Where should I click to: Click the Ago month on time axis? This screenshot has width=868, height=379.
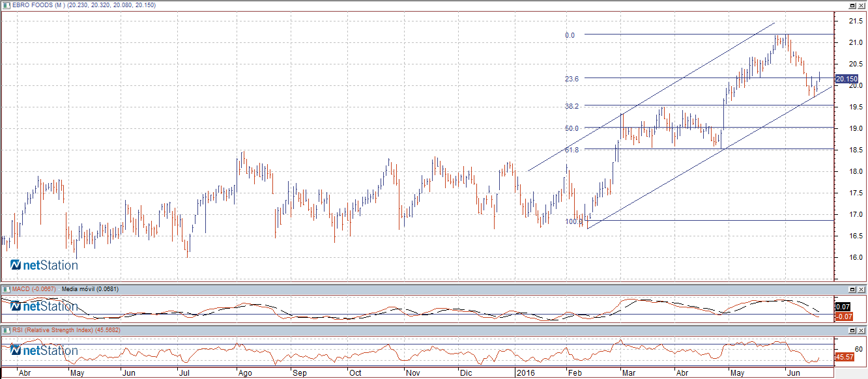pos(244,374)
